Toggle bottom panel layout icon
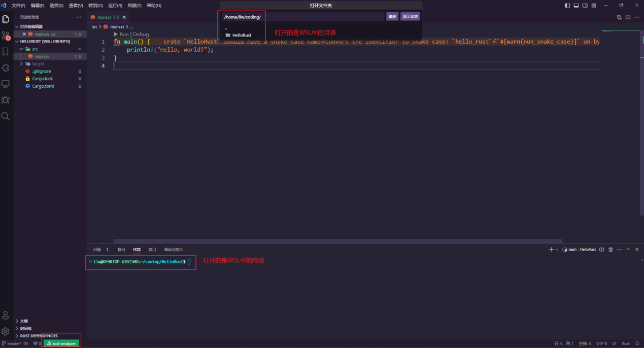The width and height of the screenshot is (644, 348). (576, 5)
